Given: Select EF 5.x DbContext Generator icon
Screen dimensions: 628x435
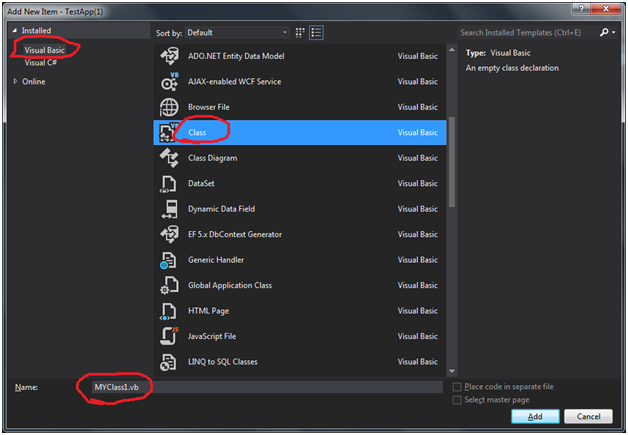Looking at the screenshot, I should 169,234.
